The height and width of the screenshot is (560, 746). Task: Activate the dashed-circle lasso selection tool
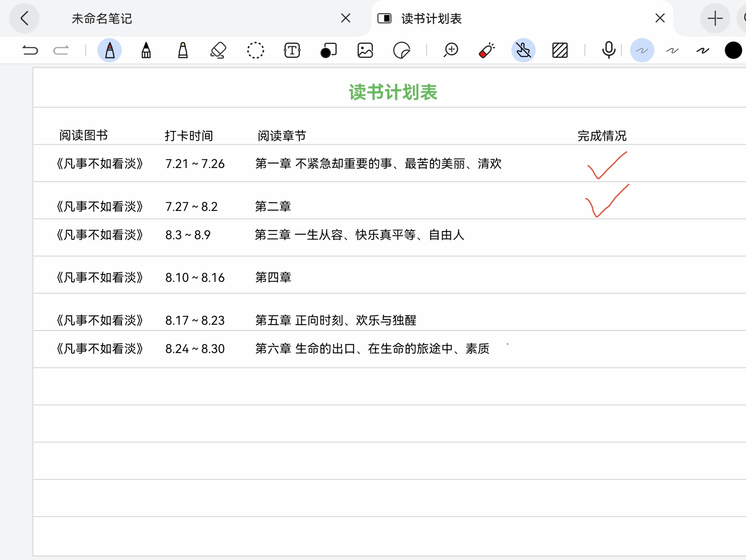click(255, 50)
